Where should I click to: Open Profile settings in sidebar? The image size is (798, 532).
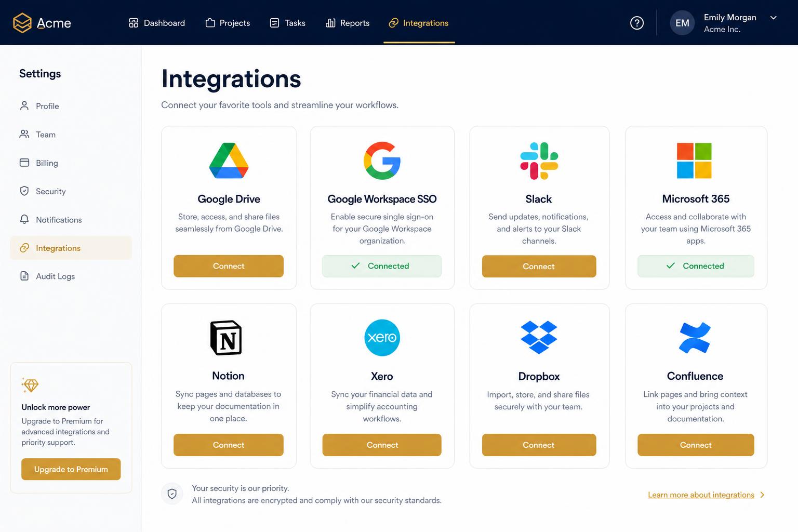71,106
